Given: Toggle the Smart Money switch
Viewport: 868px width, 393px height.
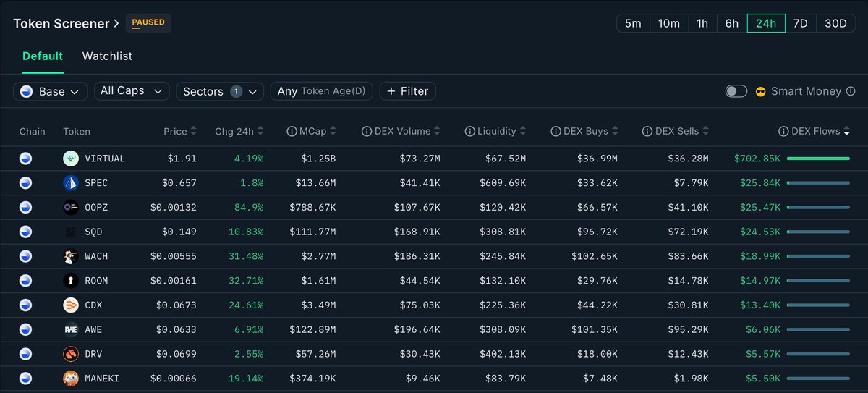Looking at the screenshot, I should 736,91.
